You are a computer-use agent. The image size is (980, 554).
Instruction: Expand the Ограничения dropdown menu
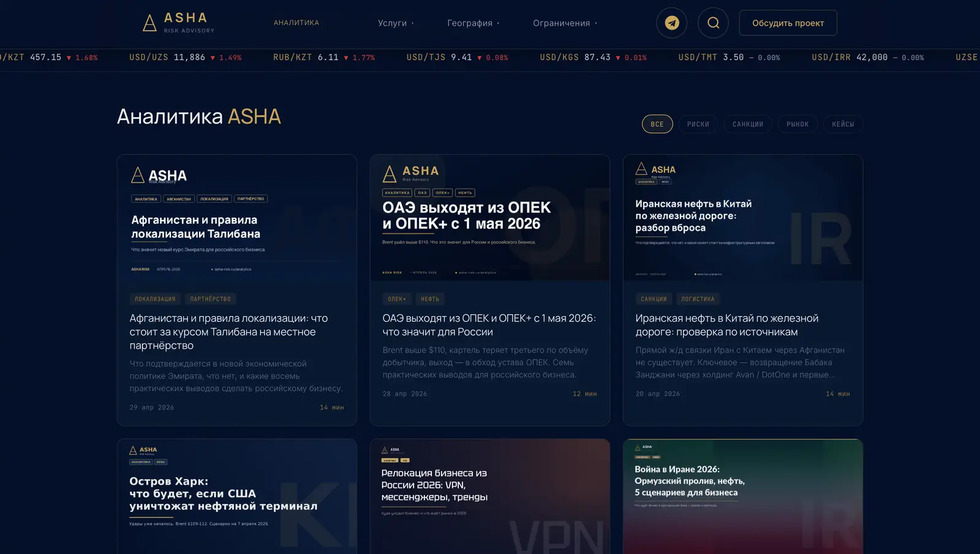(x=565, y=23)
